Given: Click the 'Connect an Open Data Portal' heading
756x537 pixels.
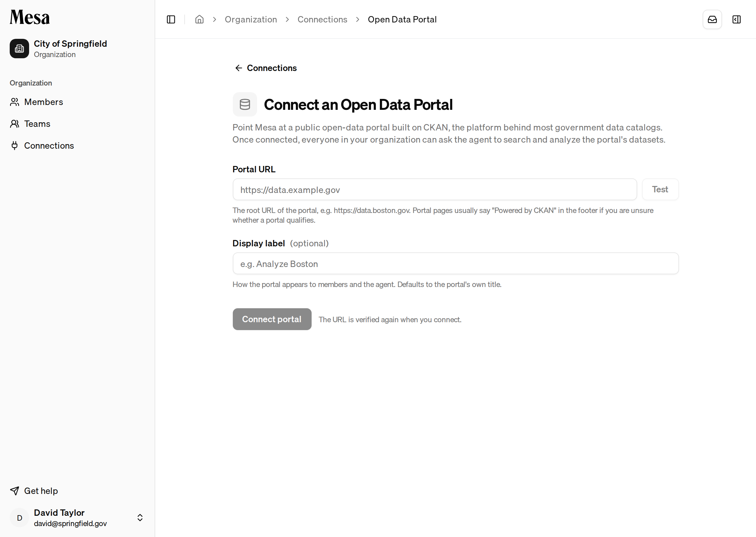Looking at the screenshot, I should coord(358,104).
